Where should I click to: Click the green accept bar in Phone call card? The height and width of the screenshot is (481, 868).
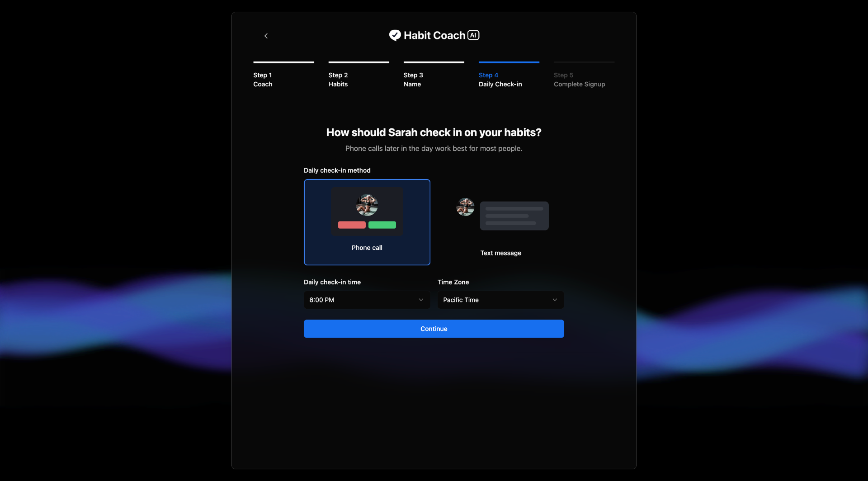click(x=382, y=225)
